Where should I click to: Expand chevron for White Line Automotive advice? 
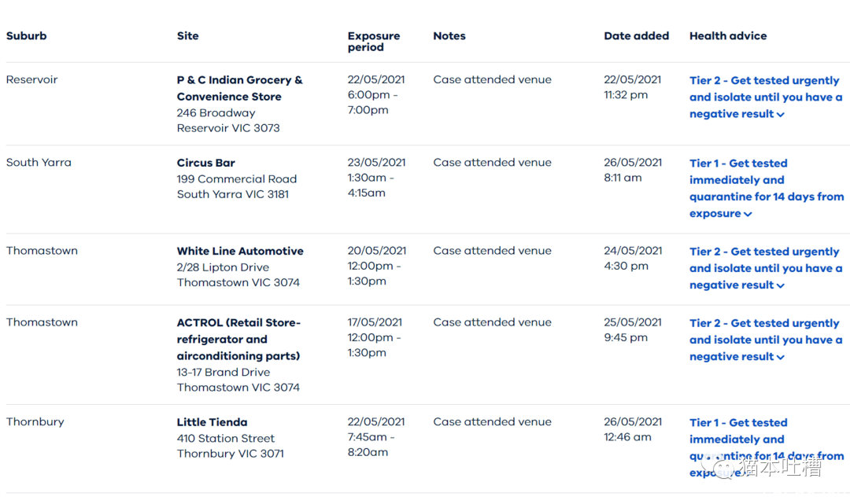tap(781, 286)
